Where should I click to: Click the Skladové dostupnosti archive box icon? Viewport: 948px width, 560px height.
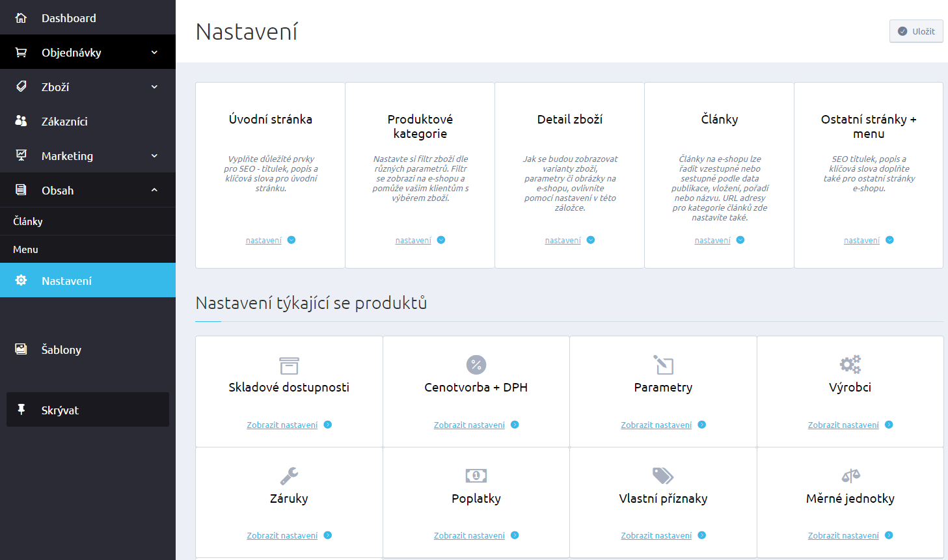289,366
